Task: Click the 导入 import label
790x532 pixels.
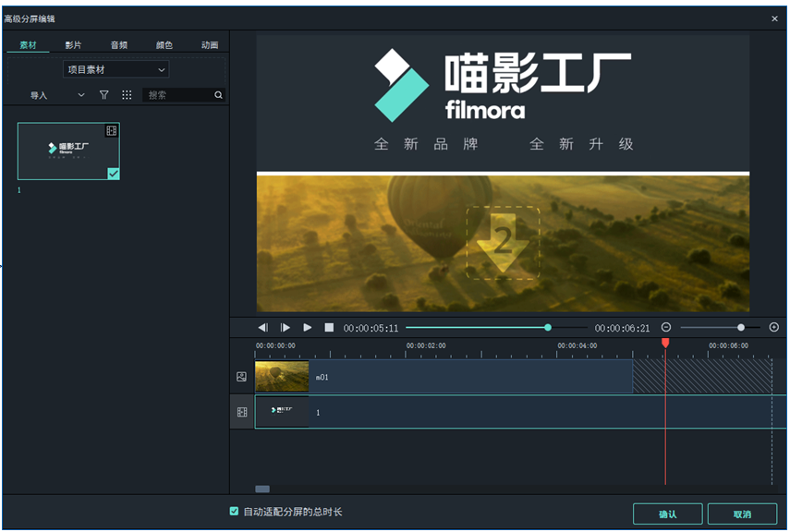Action: click(39, 95)
